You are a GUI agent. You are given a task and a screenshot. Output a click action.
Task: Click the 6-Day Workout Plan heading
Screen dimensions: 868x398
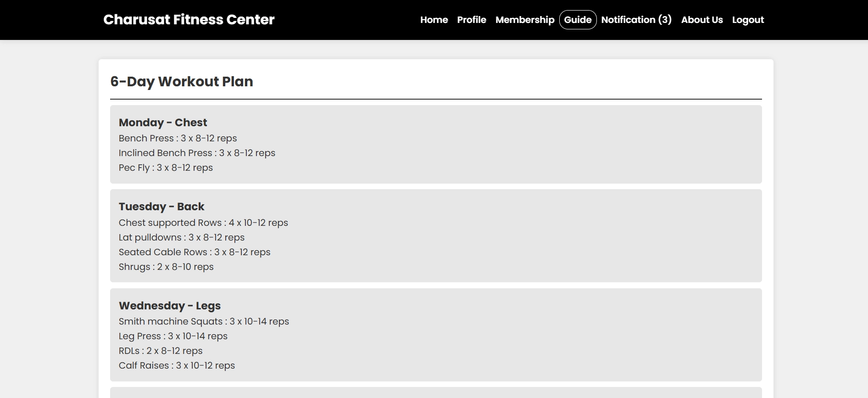(x=182, y=81)
